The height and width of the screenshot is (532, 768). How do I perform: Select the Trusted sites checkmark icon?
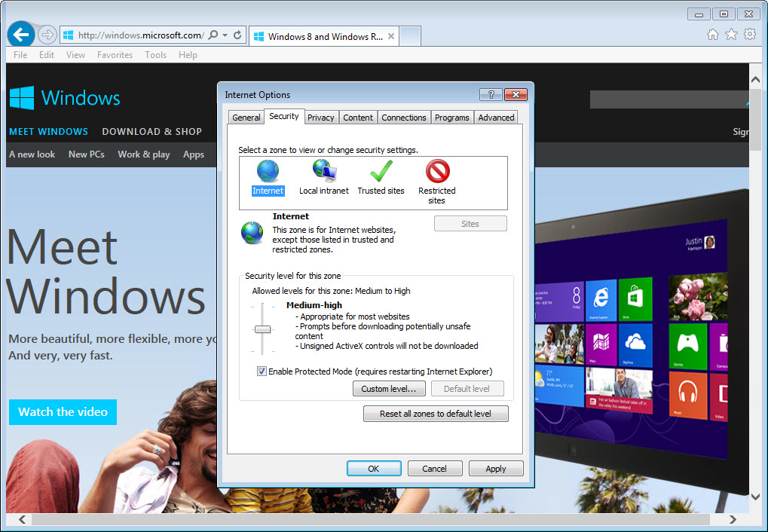click(381, 171)
